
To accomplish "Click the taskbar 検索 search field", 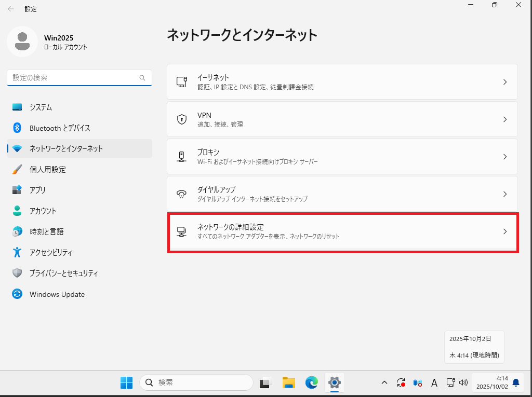I will pos(196,382).
